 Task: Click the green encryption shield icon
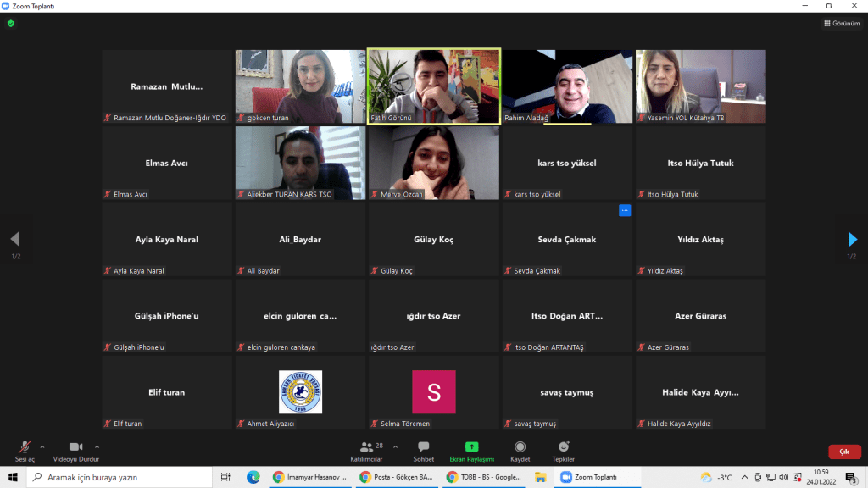tap(10, 24)
